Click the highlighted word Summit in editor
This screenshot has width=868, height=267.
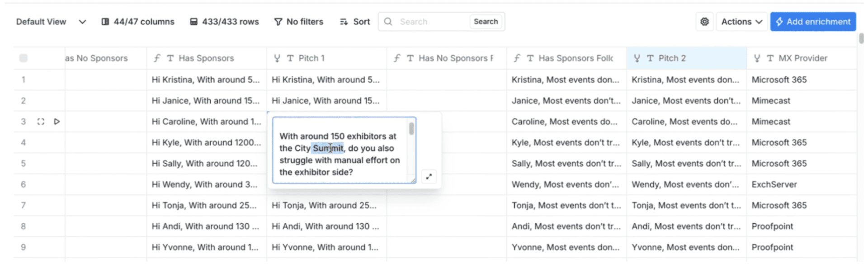click(328, 148)
